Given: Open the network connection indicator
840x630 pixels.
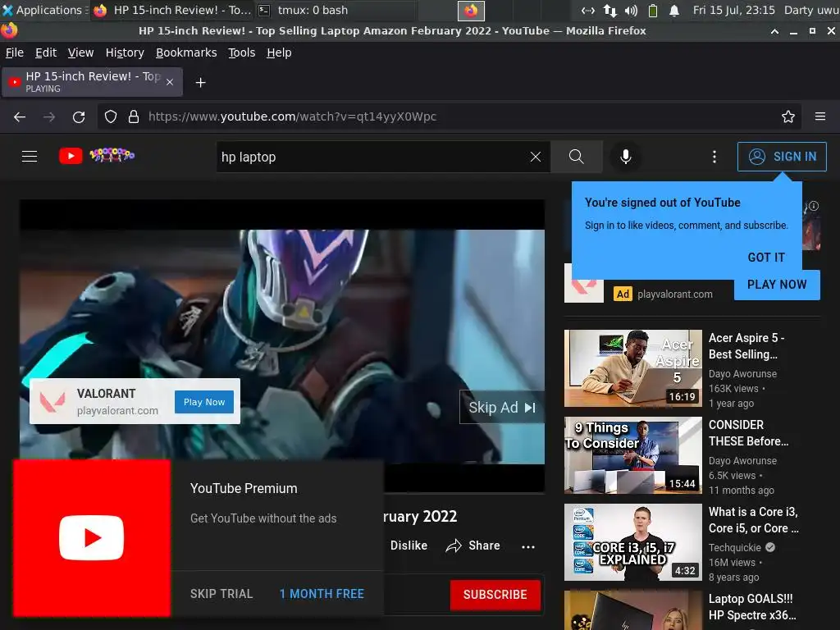Looking at the screenshot, I should coord(609,10).
